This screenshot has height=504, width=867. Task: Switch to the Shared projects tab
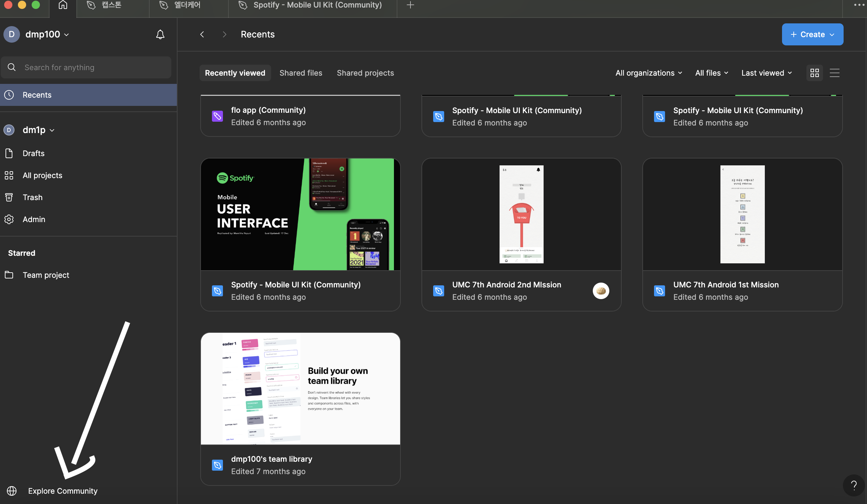pyautogui.click(x=365, y=73)
